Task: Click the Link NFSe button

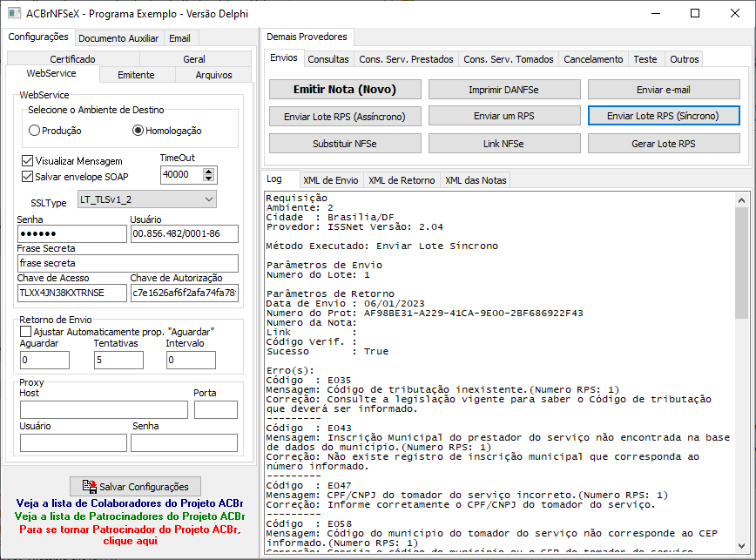Action: 503,144
